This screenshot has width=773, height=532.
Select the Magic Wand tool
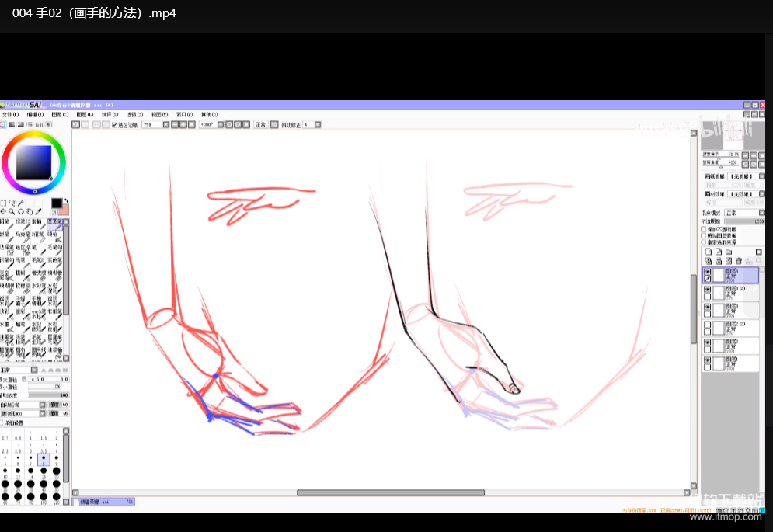21,203
